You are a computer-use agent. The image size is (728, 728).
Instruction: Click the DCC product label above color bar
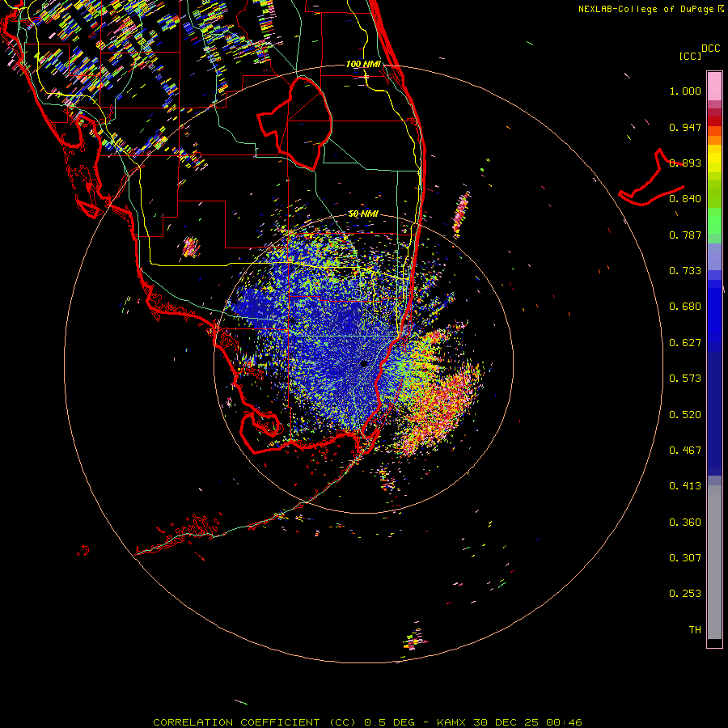(x=710, y=49)
